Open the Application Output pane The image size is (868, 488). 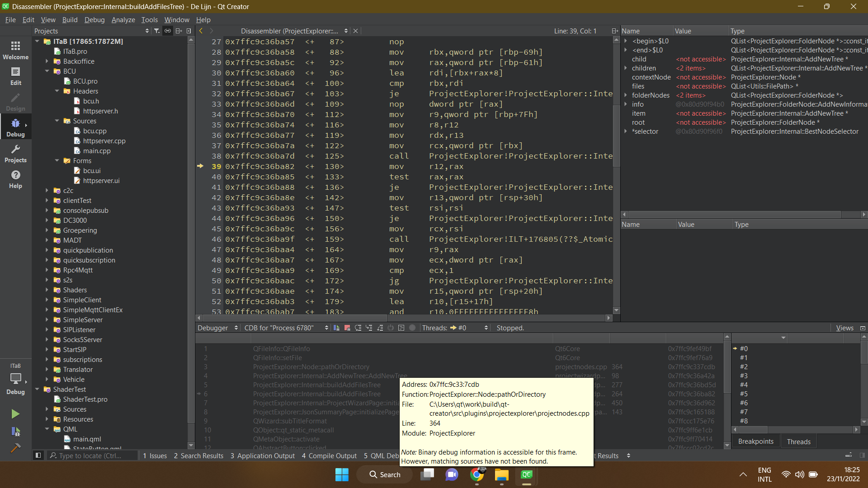(262, 455)
